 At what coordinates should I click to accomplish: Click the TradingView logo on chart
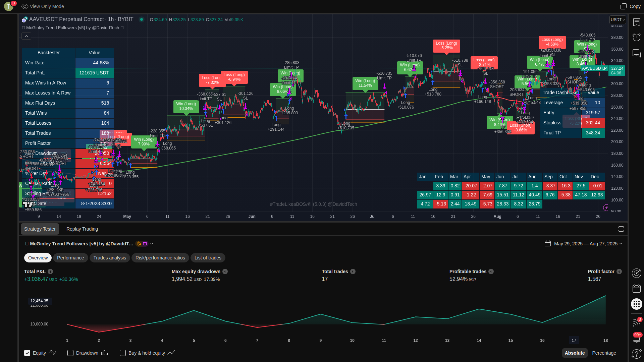point(28,204)
